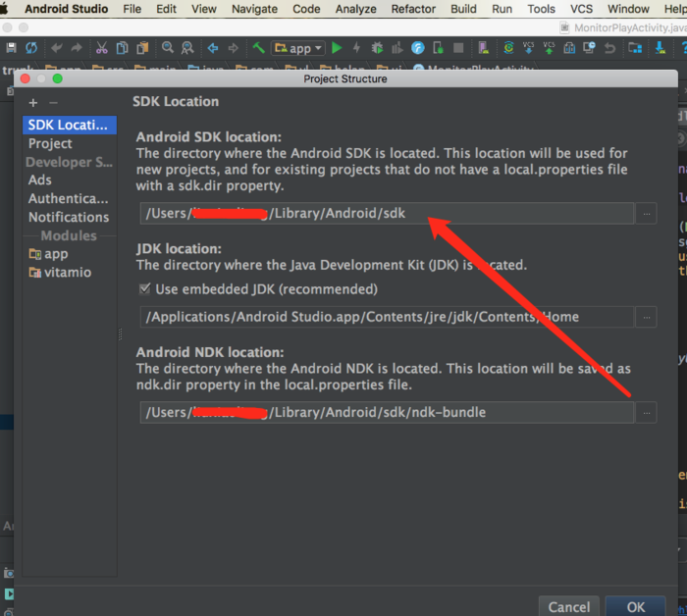Image resolution: width=687 pixels, height=616 pixels.
Task: Click the Redo arrow in the toolbar
Action: tap(77, 47)
